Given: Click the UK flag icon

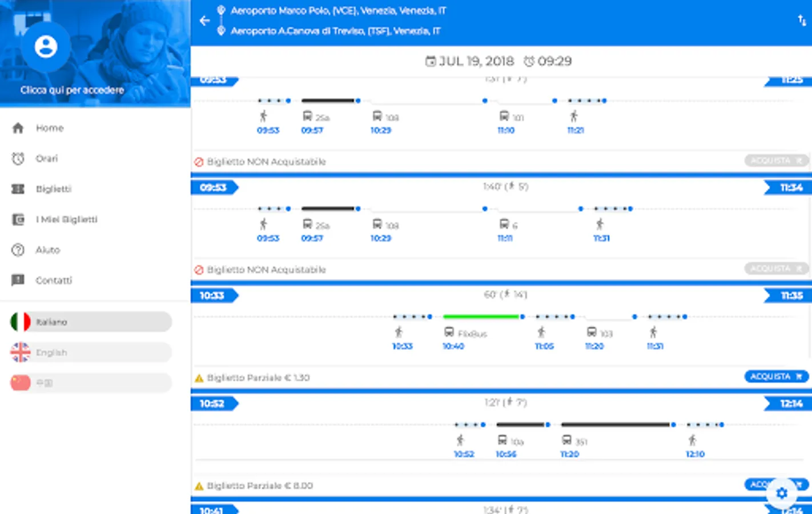Looking at the screenshot, I should [x=21, y=352].
